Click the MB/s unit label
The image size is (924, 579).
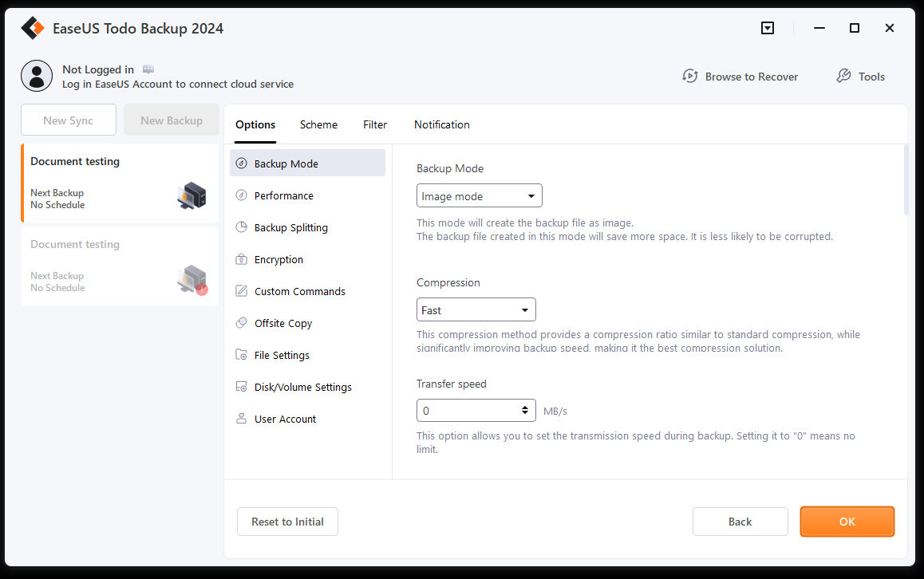[555, 412]
